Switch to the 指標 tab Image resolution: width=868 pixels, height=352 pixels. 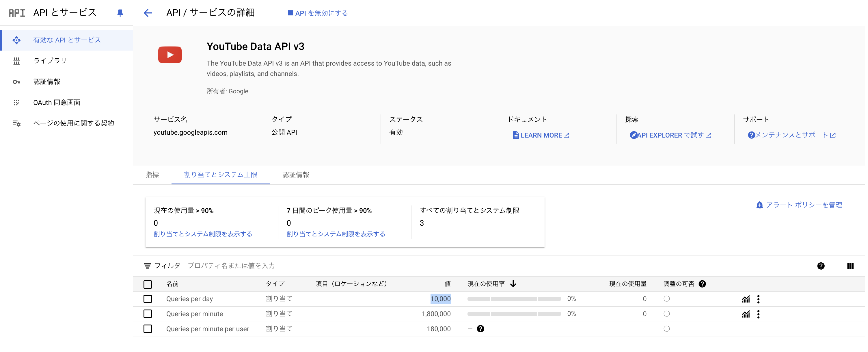pos(152,175)
